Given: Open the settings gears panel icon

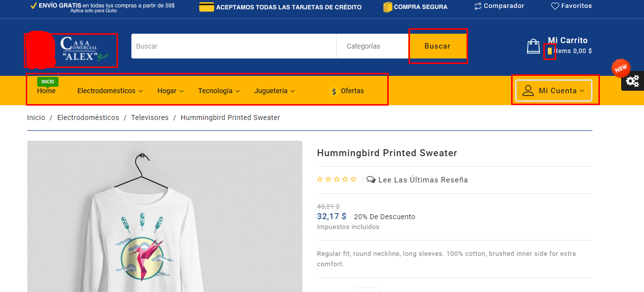Looking at the screenshot, I should [633, 81].
